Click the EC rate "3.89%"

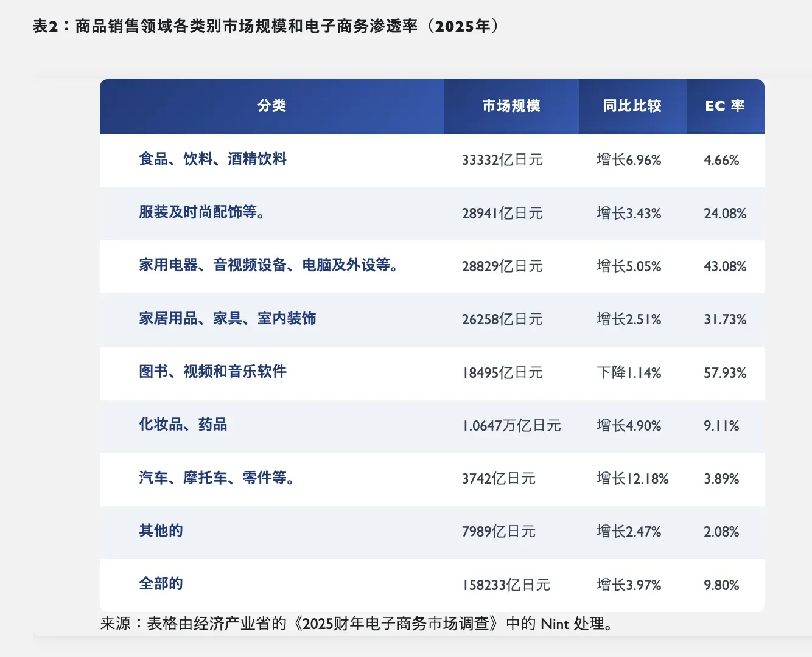coord(721,479)
